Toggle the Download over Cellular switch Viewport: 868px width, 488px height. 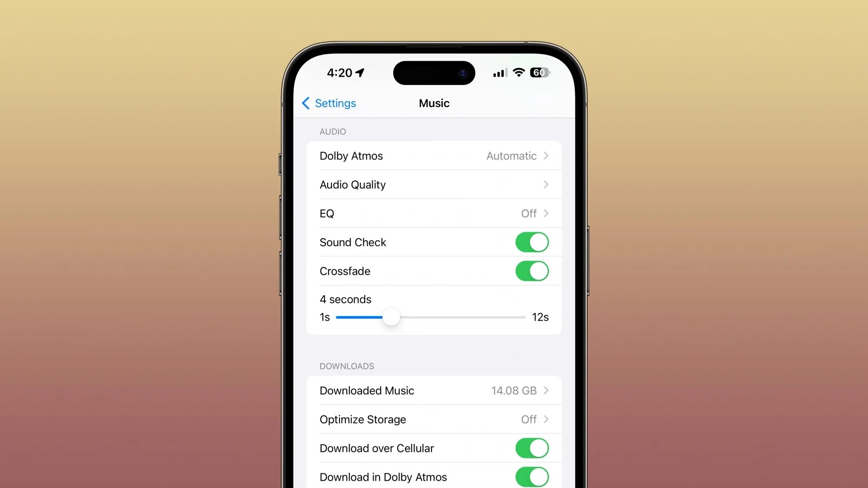pos(533,448)
